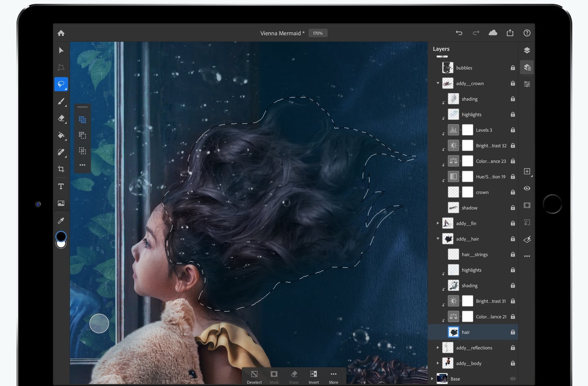Tap the Invert selection button
Screen dimensions: 588x386
click(x=314, y=376)
